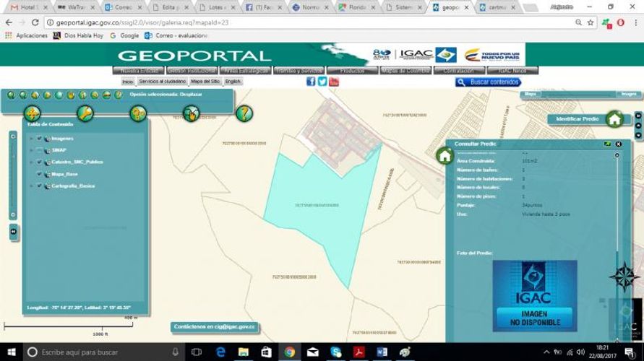This screenshot has height=361, width=644.
Task: Open the Productos menu
Action: (353, 71)
